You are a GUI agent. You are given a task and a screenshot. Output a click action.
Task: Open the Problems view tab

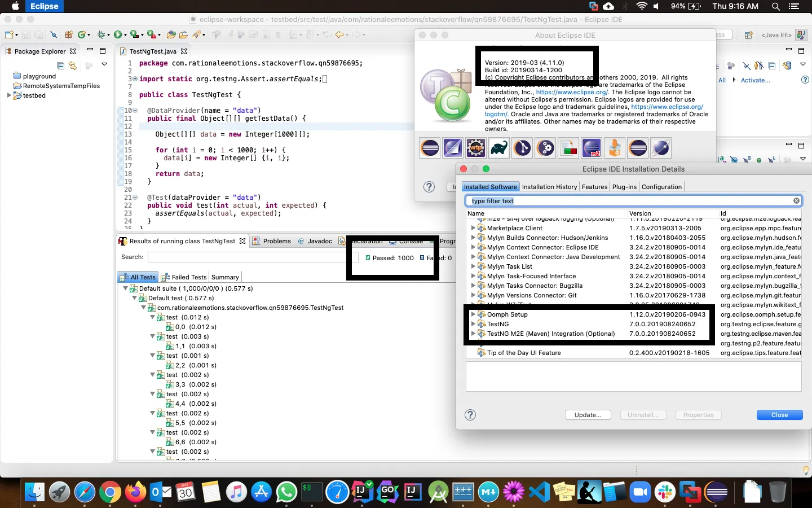(272, 241)
